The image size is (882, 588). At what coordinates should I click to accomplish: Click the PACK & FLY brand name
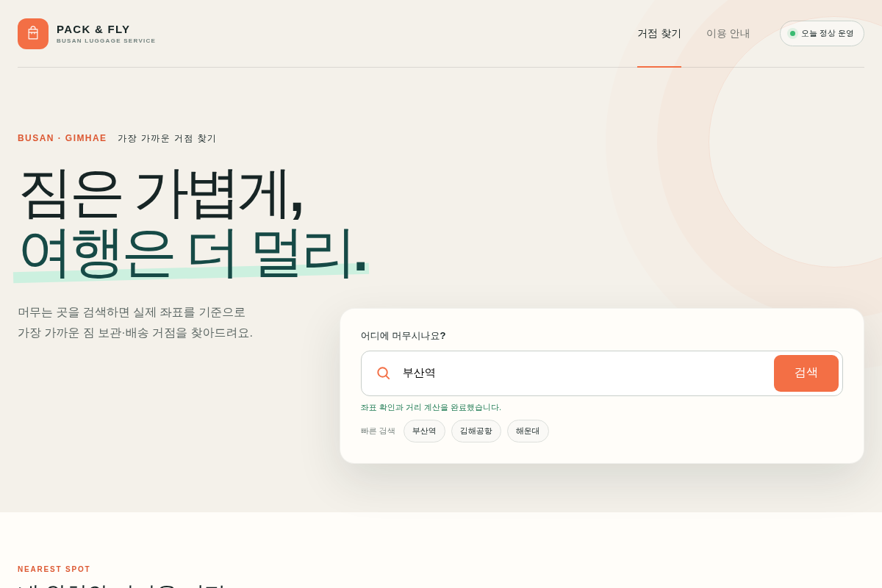(93, 29)
